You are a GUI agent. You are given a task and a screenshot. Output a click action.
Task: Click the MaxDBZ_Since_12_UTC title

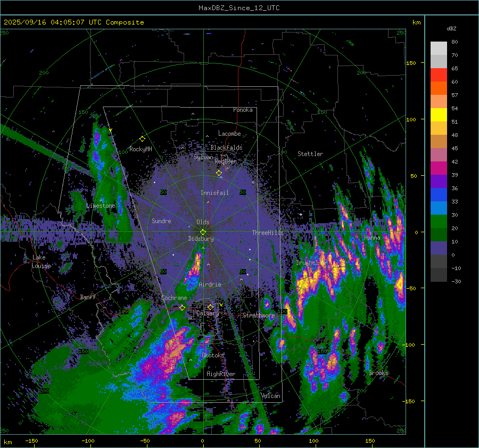click(239, 8)
